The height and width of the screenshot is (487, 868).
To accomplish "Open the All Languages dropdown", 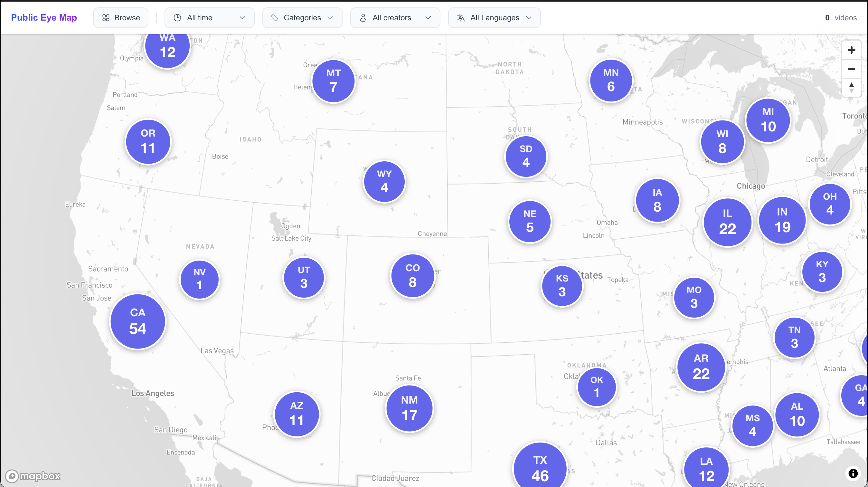I will tap(494, 17).
